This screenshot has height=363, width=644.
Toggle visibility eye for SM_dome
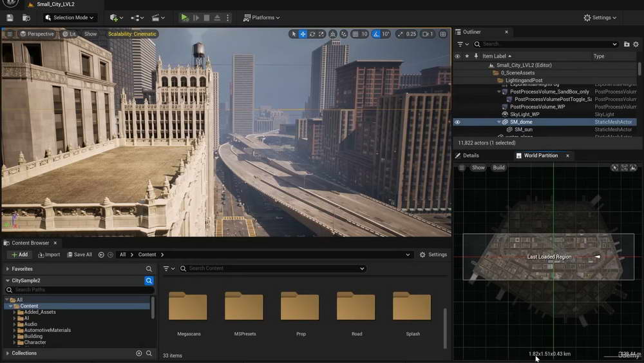(457, 122)
